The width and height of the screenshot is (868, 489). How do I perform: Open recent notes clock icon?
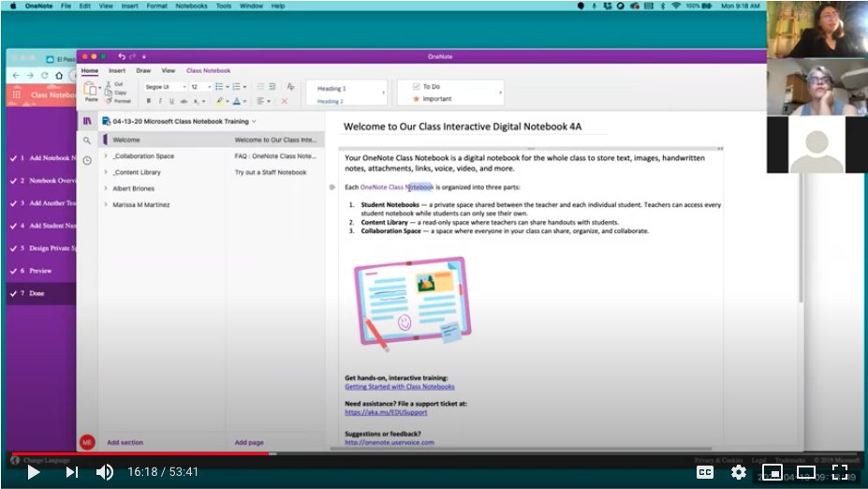click(87, 160)
